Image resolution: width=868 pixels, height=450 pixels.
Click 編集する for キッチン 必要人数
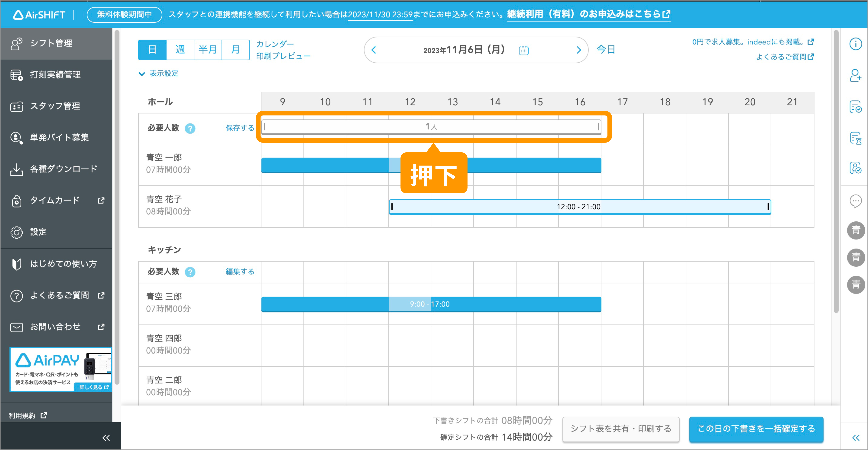[240, 272]
